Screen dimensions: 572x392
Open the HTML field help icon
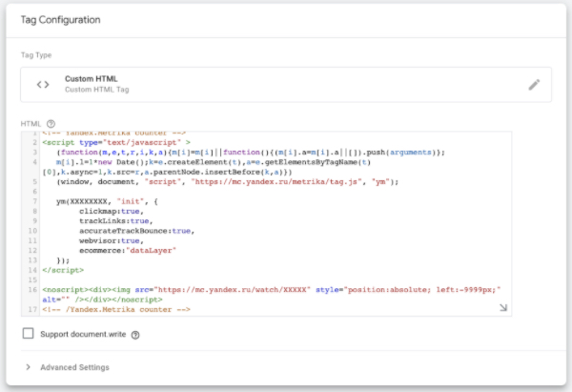[51, 124]
